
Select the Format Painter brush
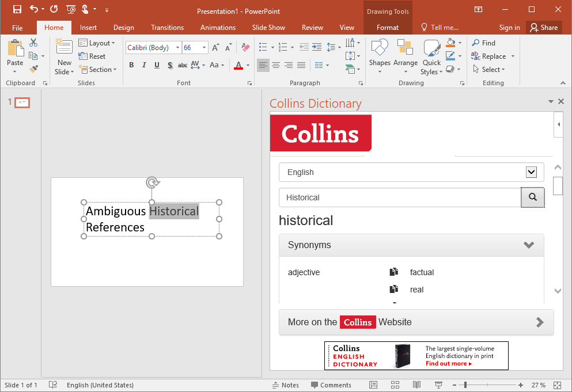[33, 68]
